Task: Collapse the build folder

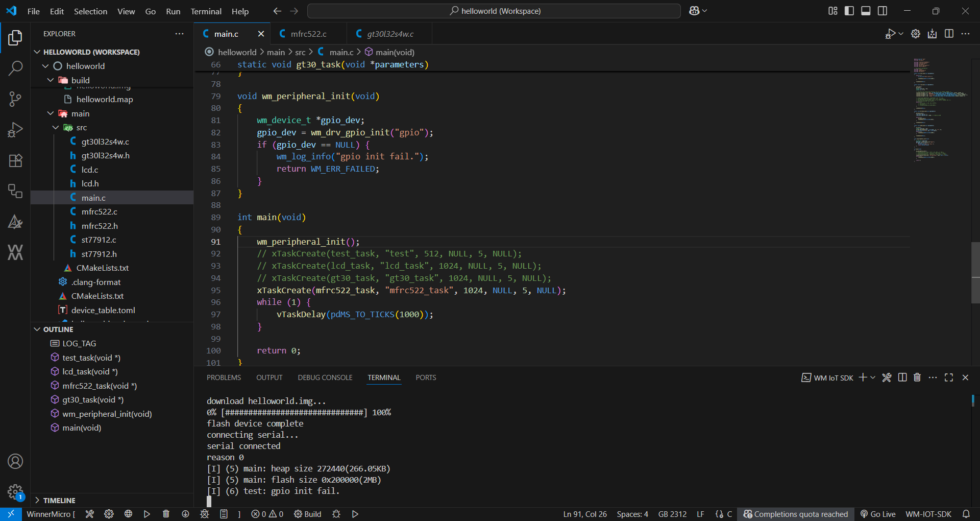Action: pos(51,80)
